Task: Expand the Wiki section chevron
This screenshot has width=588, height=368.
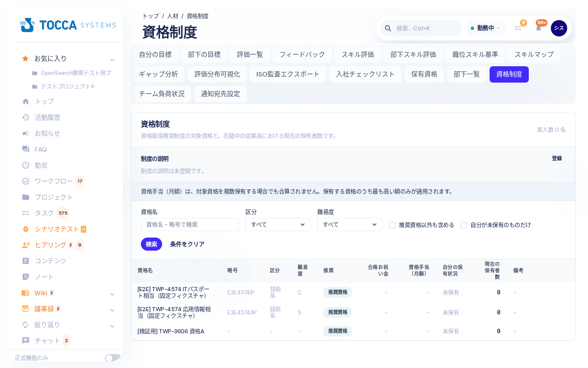Action: tap(112, 294)
